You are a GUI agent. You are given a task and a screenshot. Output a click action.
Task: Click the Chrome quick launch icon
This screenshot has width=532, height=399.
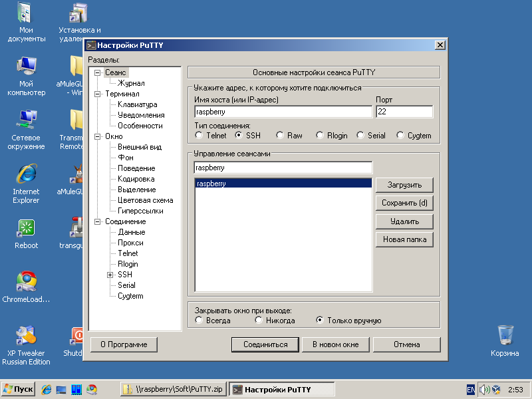[92, 389]
